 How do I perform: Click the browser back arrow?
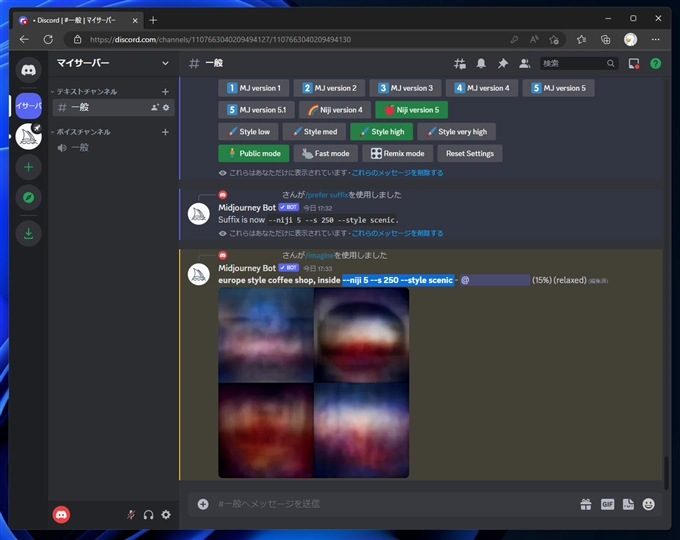coord(24,39)
